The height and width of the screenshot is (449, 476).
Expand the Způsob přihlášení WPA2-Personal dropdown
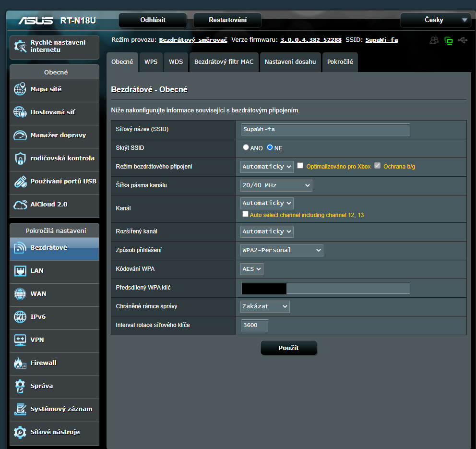(x=282, y=250)
